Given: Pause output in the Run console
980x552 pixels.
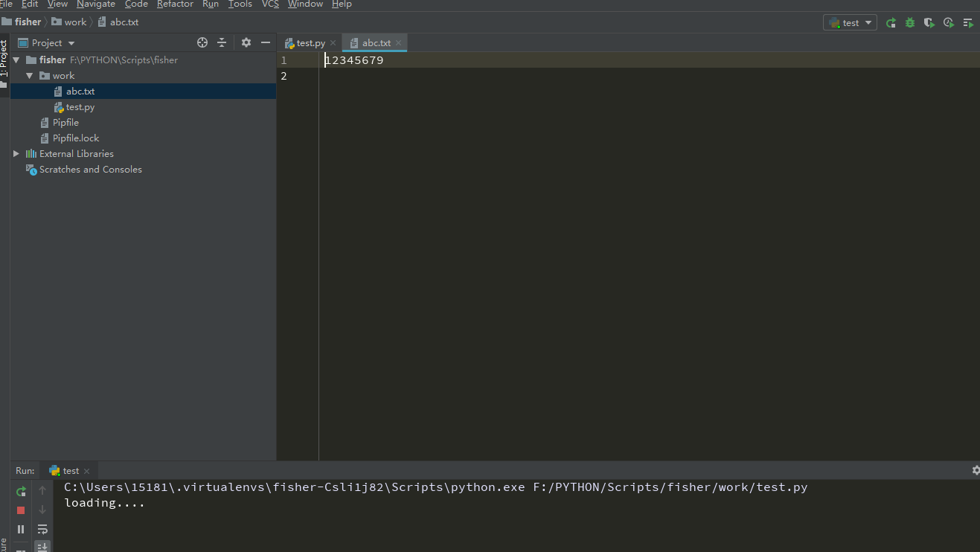Looking at the screenshot, I should tap(20, 529).
